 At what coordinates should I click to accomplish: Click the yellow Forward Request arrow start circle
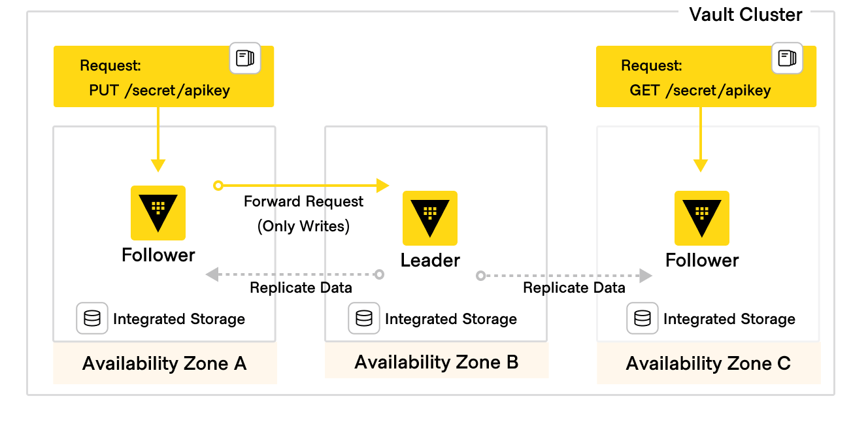[218, 186]
